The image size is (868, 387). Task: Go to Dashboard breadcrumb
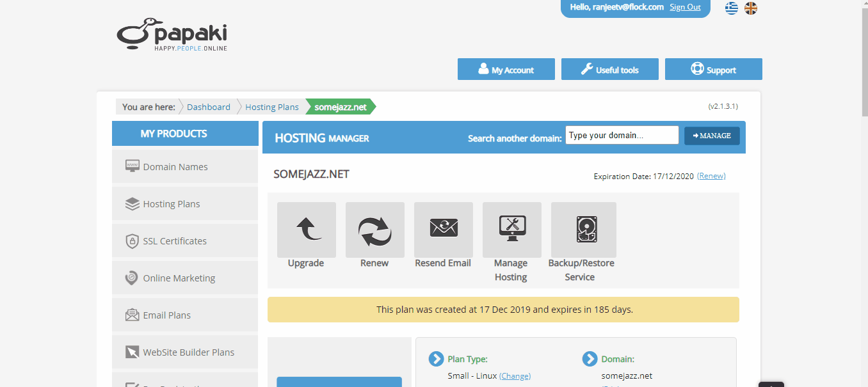coord(209,107)
